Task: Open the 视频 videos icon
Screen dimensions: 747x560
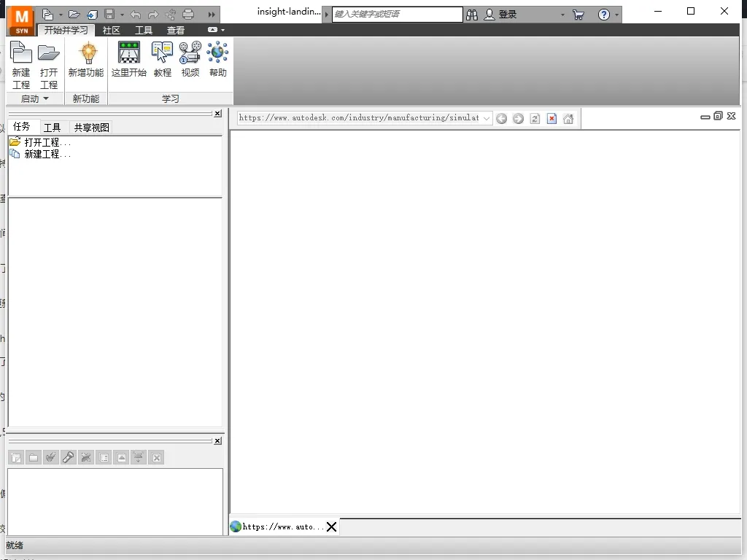Action: click(x=190, y=60)
